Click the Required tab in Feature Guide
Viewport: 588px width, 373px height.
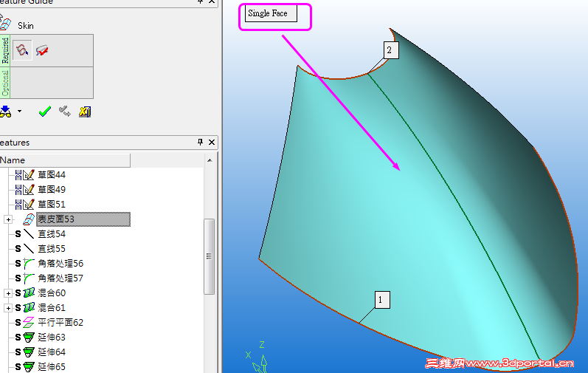(x=5, y=51)
